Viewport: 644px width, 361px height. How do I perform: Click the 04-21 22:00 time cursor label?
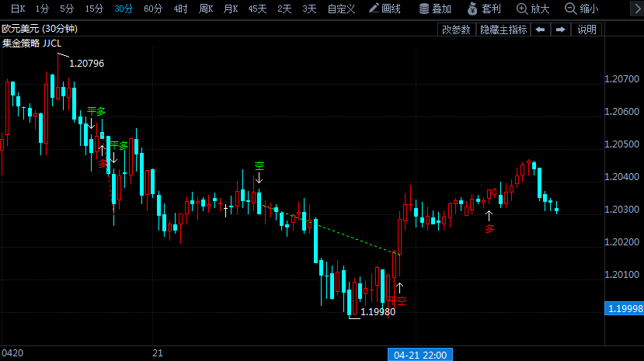[420, 356]
